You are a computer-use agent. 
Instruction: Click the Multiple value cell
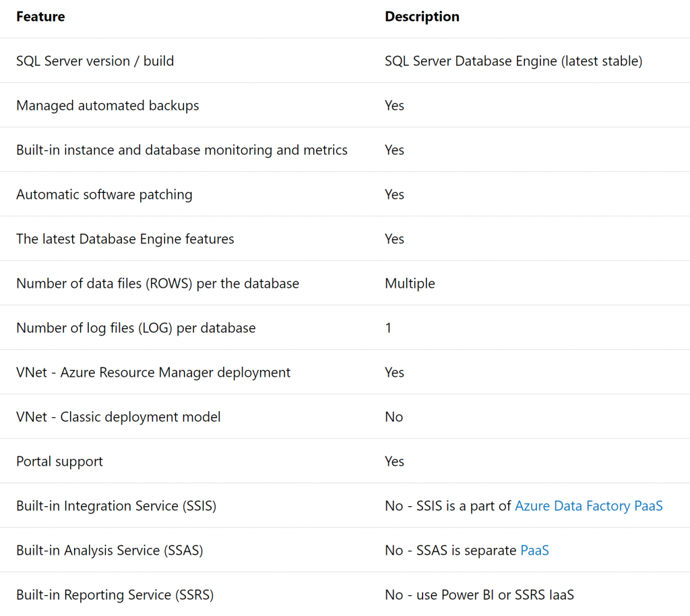(x=410, y=283)
